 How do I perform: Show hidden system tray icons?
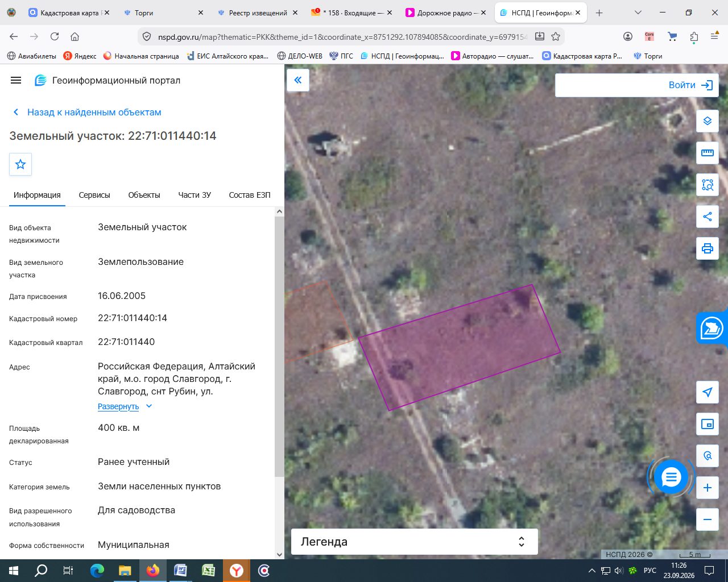(x=591, y=571)
